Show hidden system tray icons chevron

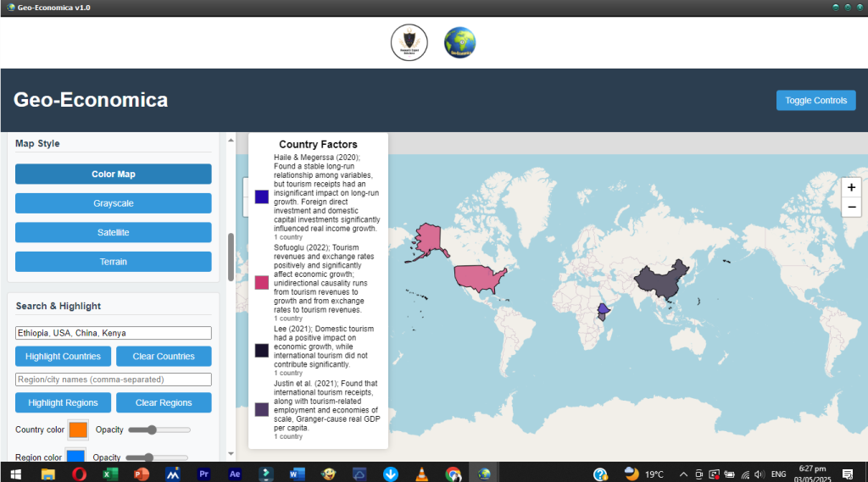(682, 474)
